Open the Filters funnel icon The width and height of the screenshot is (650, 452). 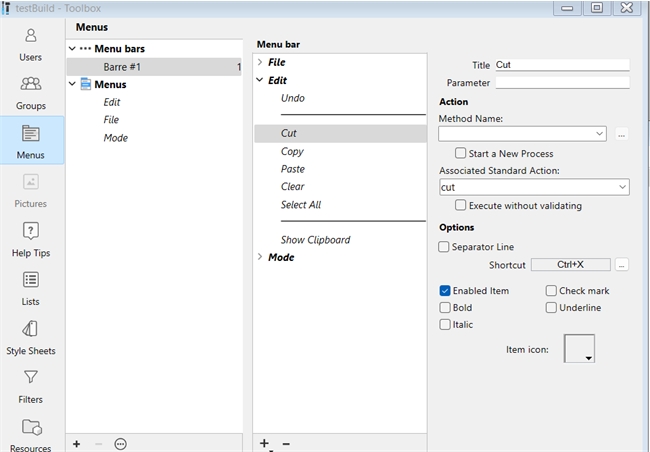tap(31, 377)
